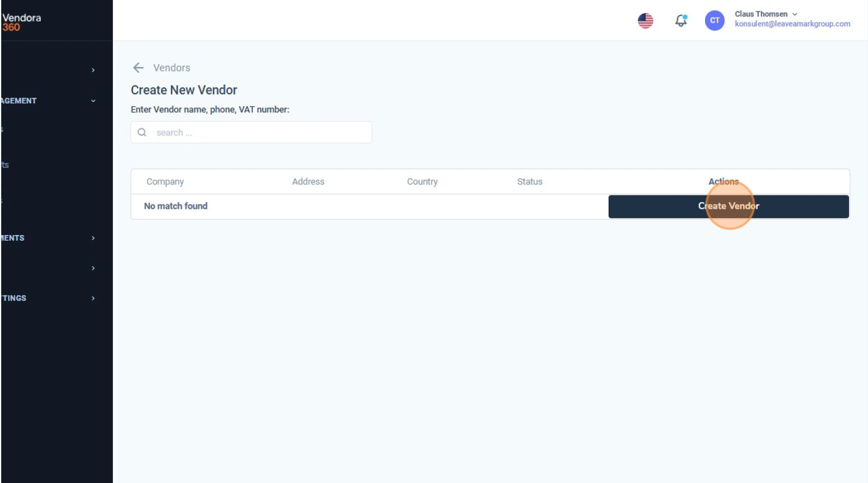Expand the SETTINGS sidebar section
The width and height of the screenshot is (868, 483).
(93, 298)
